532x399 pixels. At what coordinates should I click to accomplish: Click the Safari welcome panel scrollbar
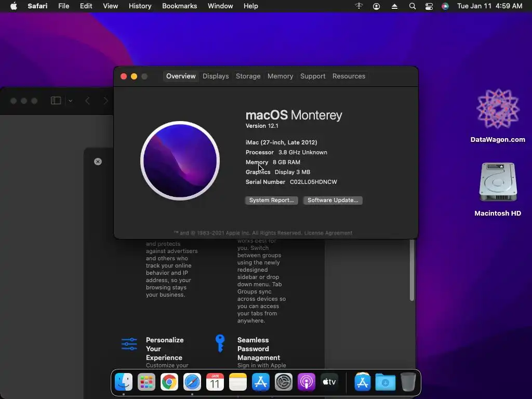(x=412, y=270)
